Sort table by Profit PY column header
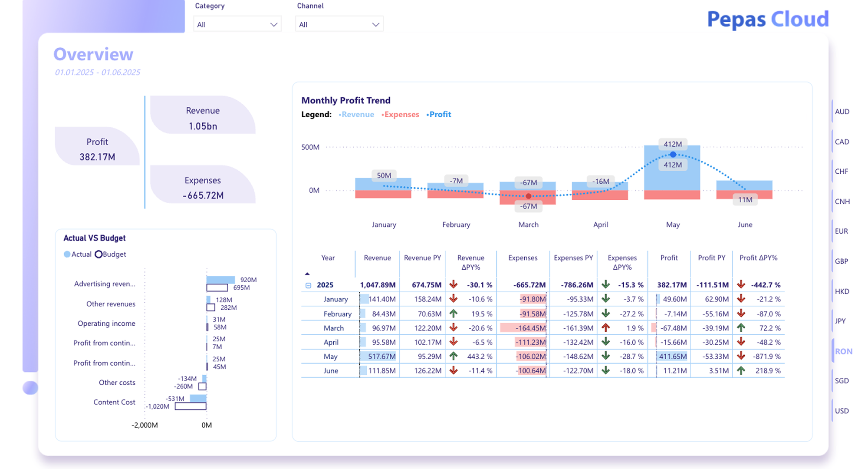Viewport: 868px width, 469px height. [711, 258]
